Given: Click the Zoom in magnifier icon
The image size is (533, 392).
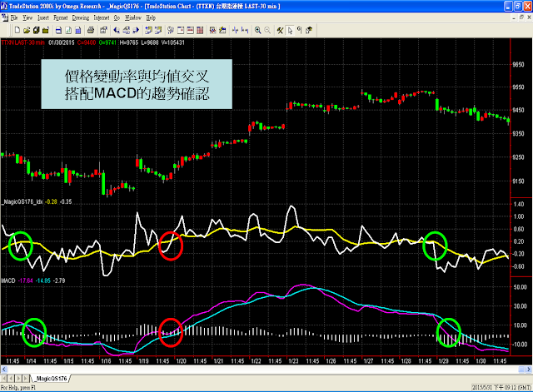Looking at the screenshot, I should coord(258,30).
